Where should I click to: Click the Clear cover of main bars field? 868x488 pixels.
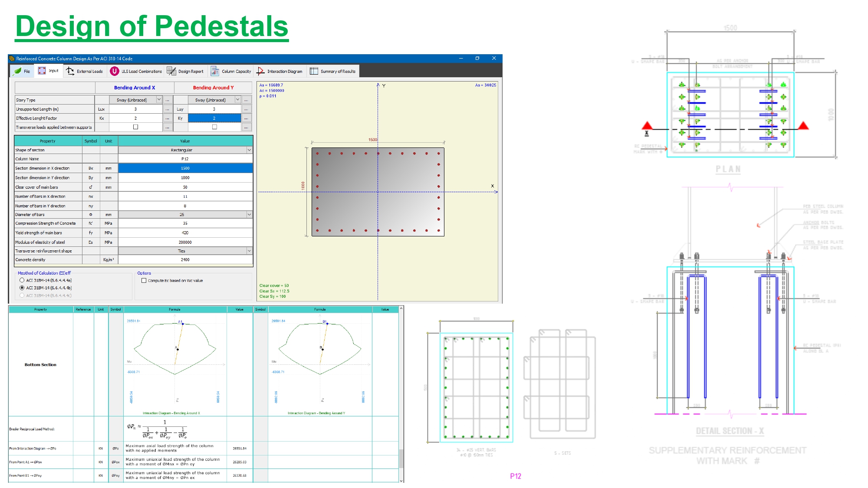(185, 187)
